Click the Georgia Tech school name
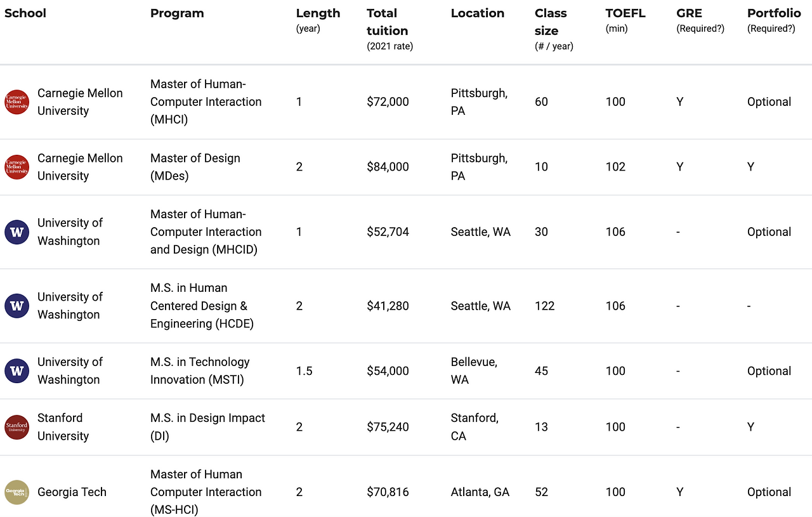The width and height of the screenshot is (812, 517). pyautogui.click(x=72, y=492)
